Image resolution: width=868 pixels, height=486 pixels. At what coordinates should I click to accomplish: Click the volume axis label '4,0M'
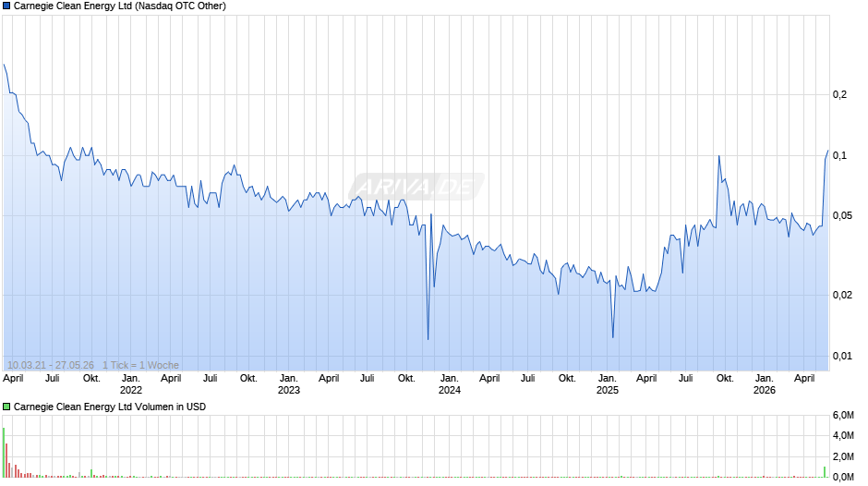(843, 436)
